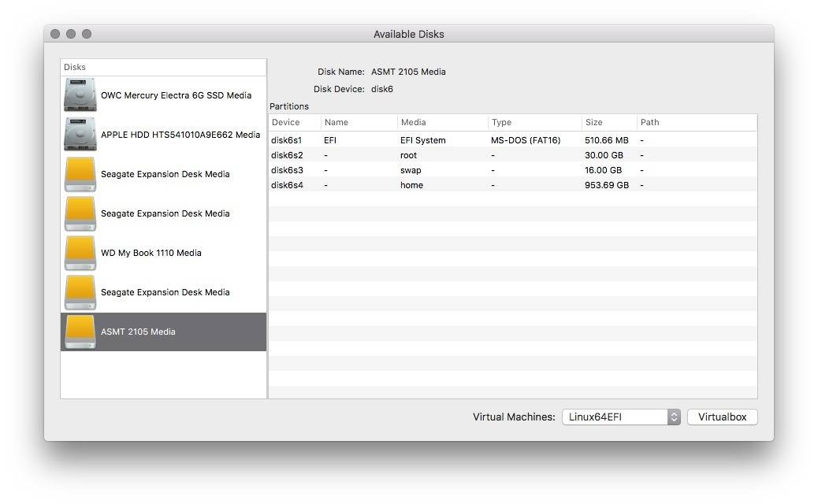Click the ASMT 2105 Media external drive icon
The image size is (818, 504).
(80, 332)
